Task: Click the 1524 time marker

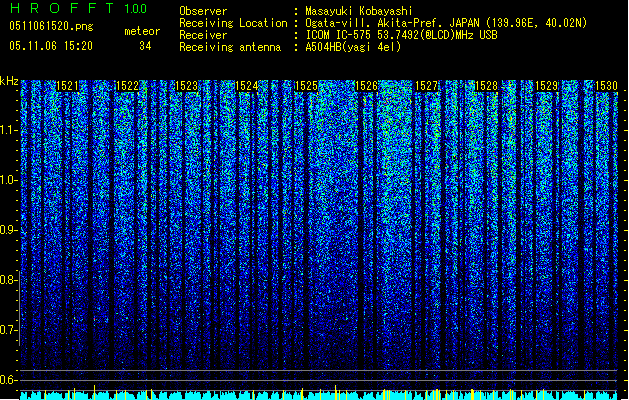Action: coord(247,86)
